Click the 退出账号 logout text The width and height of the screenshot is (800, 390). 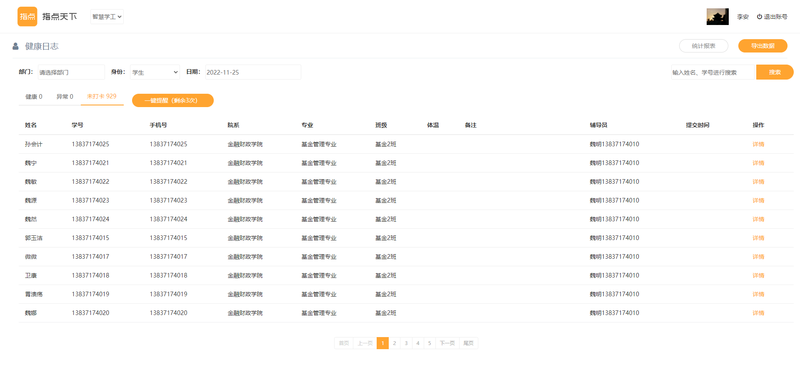776,17
